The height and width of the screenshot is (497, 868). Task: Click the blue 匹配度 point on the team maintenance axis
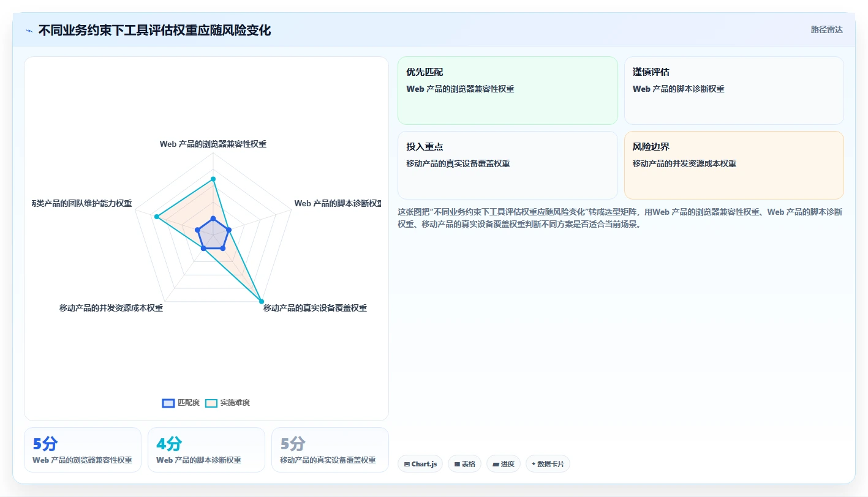(198, 230)
